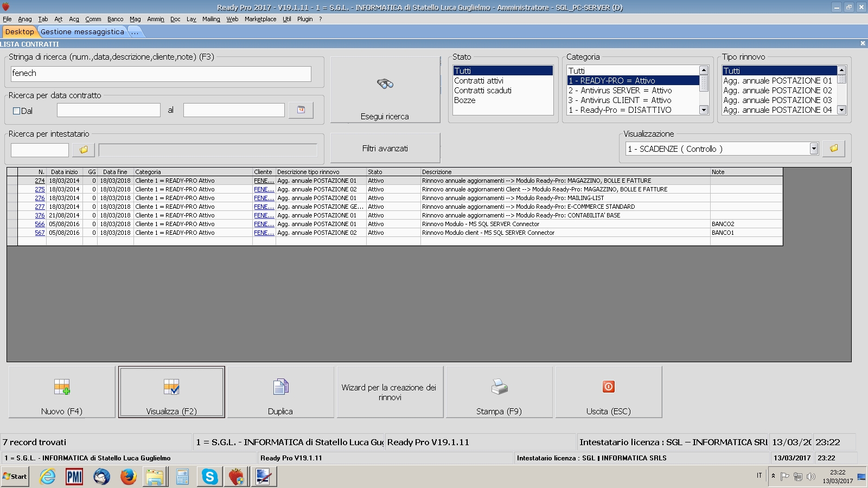This screenshot has width=868, height=488.
Task: Open Firefox from taskbar
Action: coord(128,477)
